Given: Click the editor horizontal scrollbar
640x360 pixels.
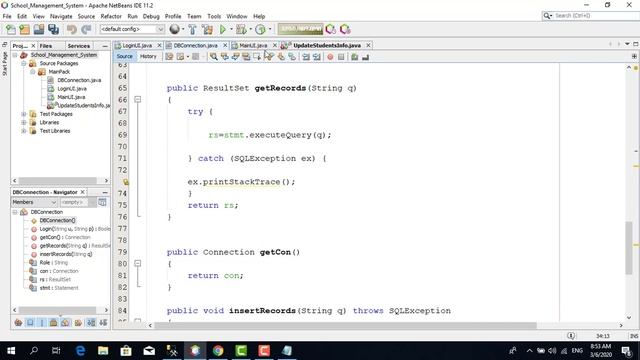Looking at the screenshot, I should coord(345,325).
